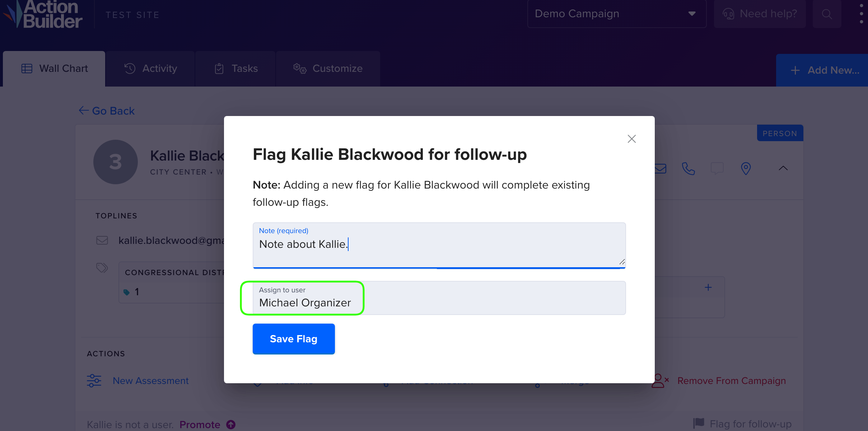
Task: Click the plus icon in tag box
Action: point(708,287)
